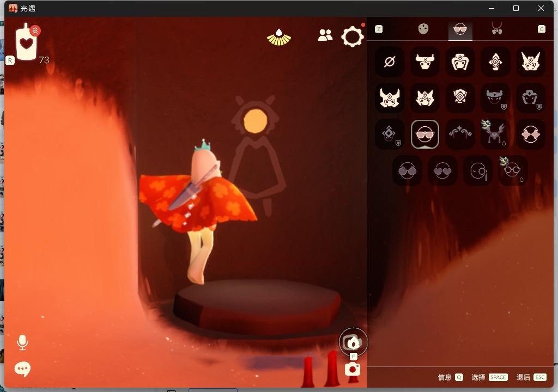This screenshot has height=392, width=558.
Task: Choose the antler mask with tassels
Action: (x=495, y=134)
